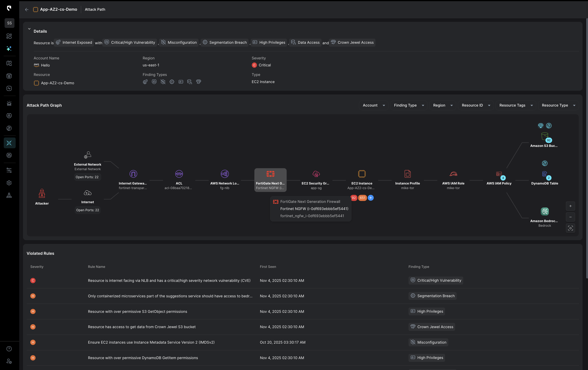Open the IMDSv2 misconfiguration rule row

click(151, 342)
